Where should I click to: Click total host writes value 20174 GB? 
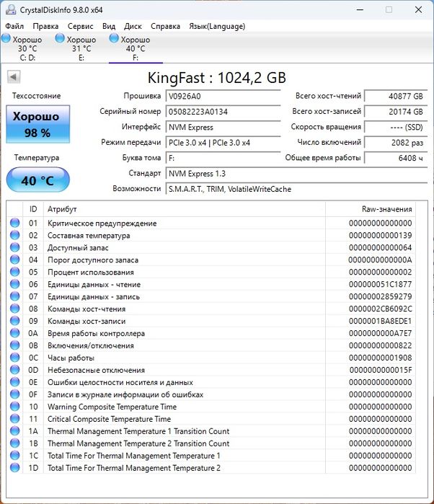[396, 111]
